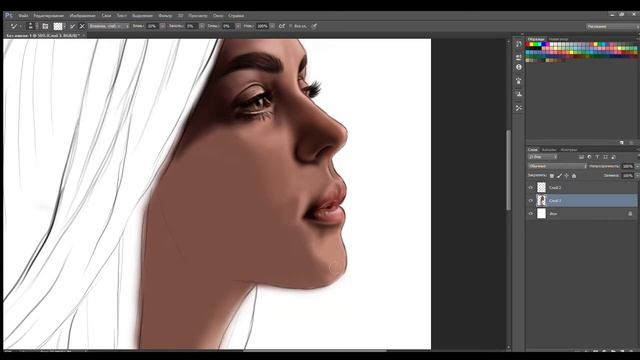Open the Фильтр menu
This screenshot has height=360, width=640.
click(165, 16)
